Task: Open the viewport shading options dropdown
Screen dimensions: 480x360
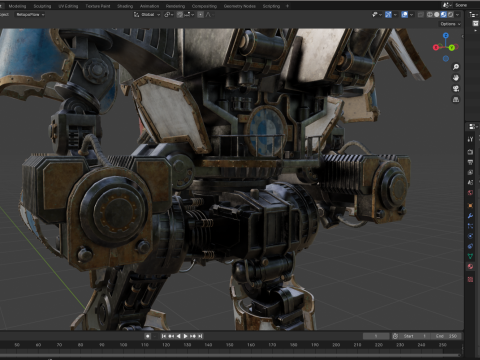Action: click(x=458, y=15)
